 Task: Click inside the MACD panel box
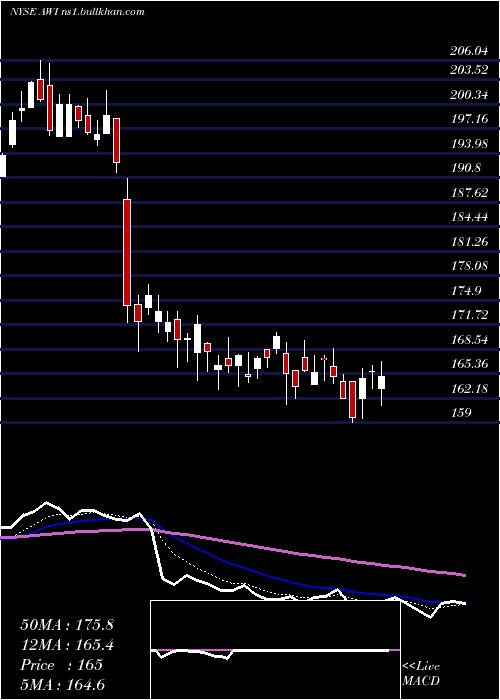point(275,650)
